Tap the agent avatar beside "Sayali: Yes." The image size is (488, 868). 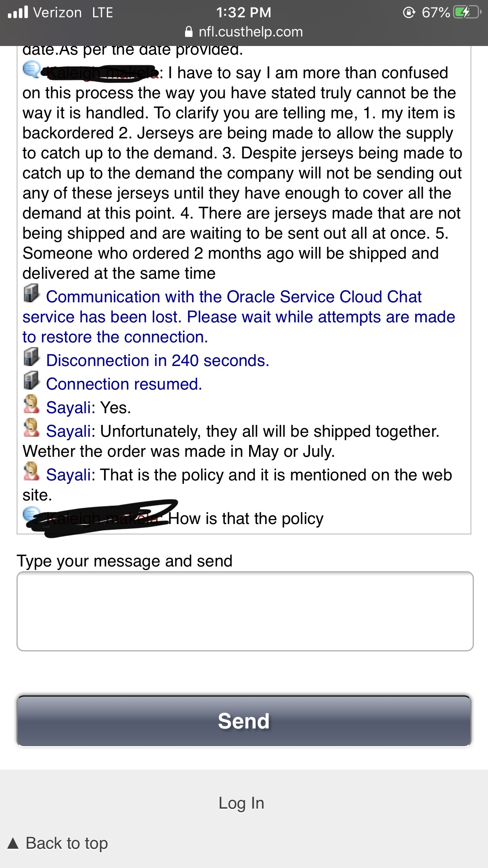point(31,404)
